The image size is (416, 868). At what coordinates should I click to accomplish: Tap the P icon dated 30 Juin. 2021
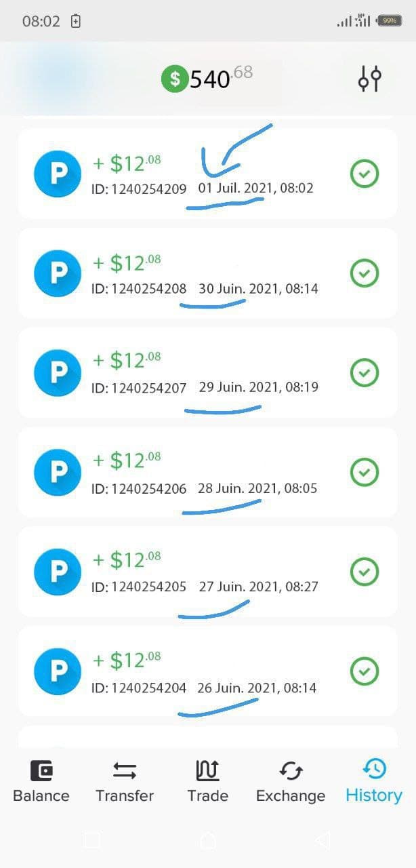(x=58, y=273)
